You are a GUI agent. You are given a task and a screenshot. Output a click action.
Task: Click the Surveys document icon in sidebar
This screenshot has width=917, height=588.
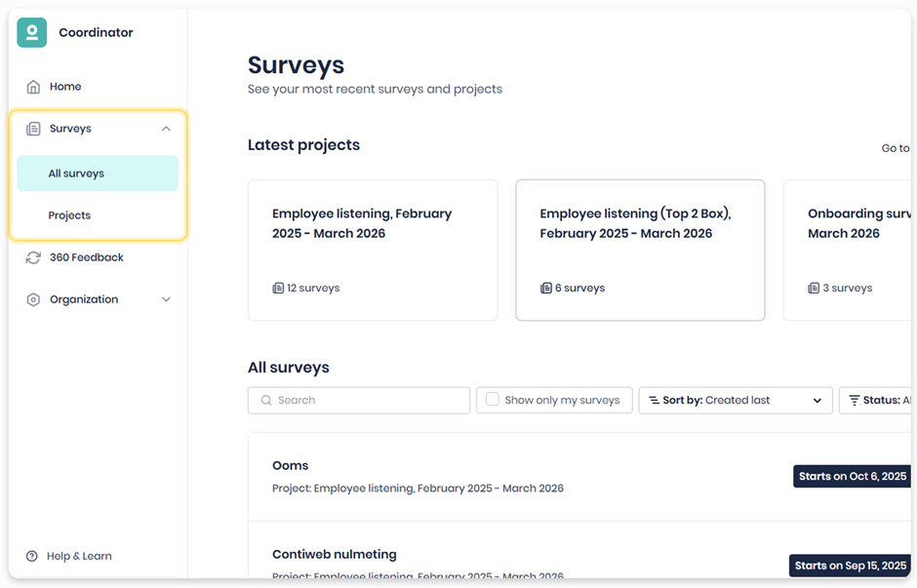tap(33, 129)
